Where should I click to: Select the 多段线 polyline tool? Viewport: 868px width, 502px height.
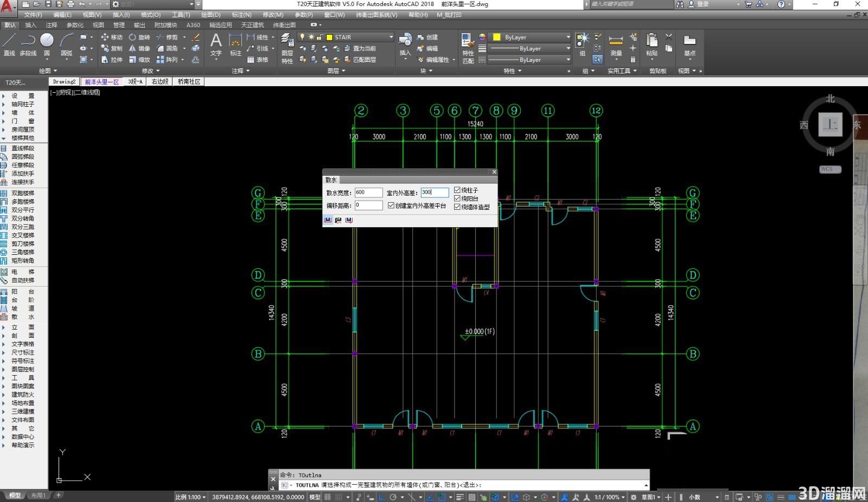(28, 44)
